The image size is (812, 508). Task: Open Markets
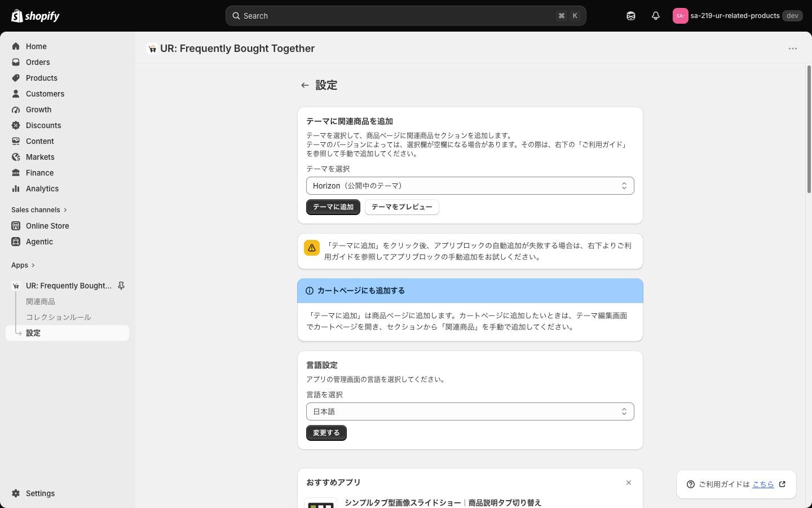click(x=67, y=157)
